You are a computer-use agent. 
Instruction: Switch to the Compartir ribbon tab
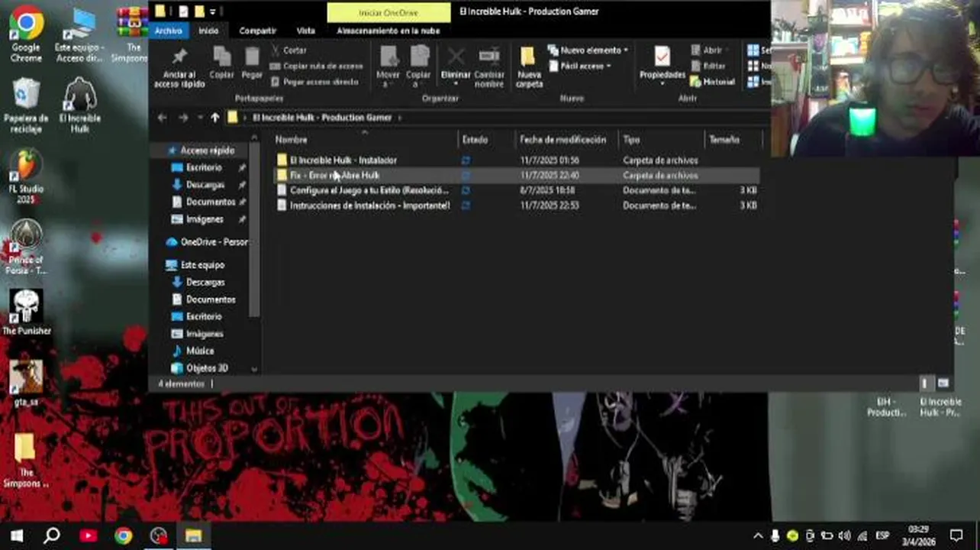click(257, 31)
